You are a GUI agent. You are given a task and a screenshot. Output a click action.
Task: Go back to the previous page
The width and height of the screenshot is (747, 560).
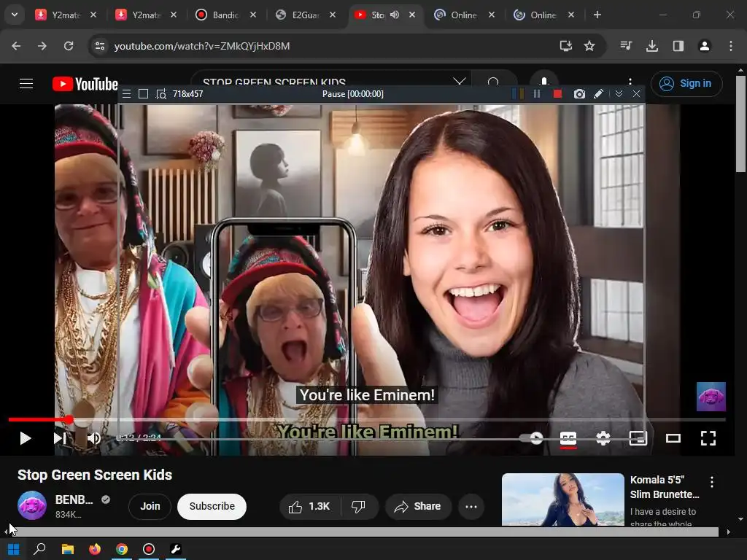[16, 46]
